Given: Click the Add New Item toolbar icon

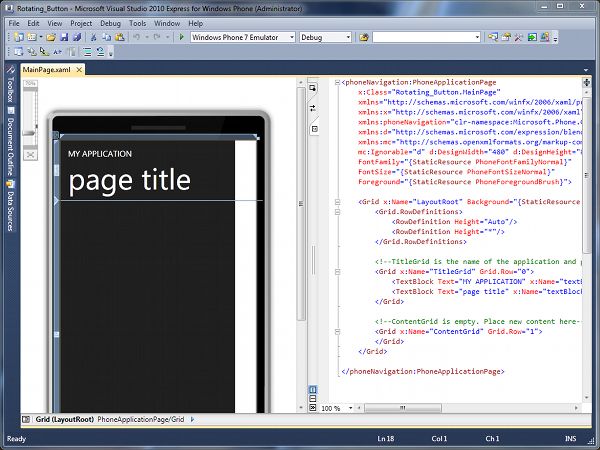Looking at the screenshot, I should [x=31, y=37].
